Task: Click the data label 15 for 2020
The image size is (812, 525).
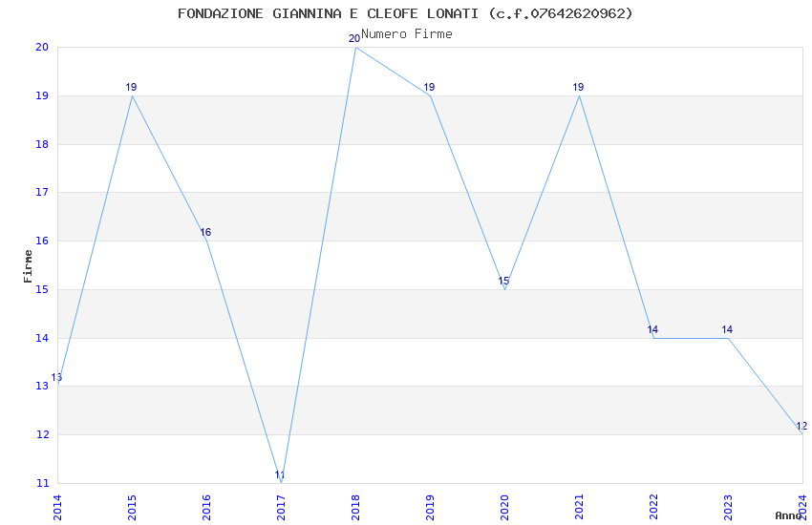Action: [503, 281]
